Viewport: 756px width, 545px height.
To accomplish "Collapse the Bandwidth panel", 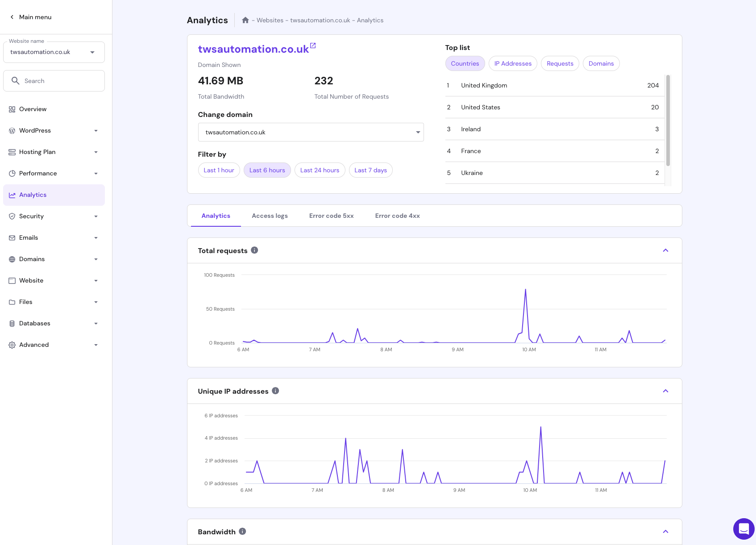I will pos(665,532).
